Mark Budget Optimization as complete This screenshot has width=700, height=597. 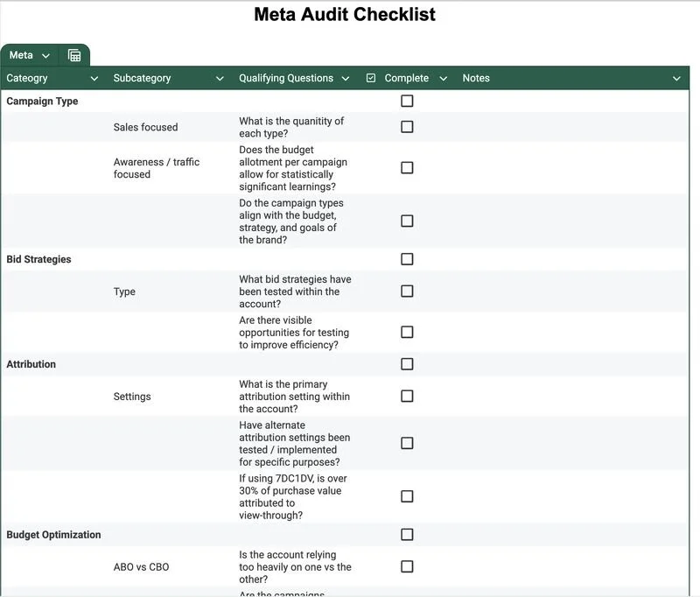pyautogui.click(x=406, y=534)
